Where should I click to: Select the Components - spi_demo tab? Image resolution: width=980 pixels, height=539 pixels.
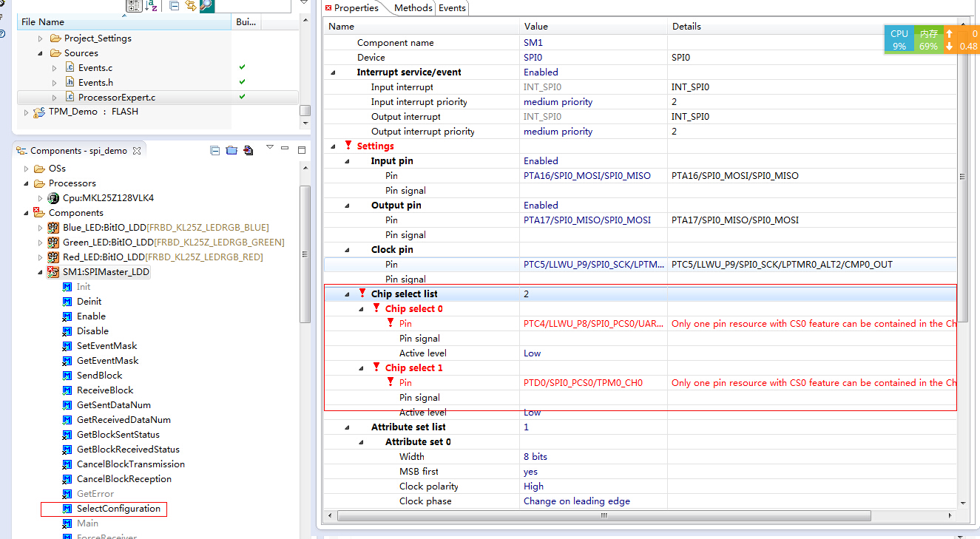[78, 151]
